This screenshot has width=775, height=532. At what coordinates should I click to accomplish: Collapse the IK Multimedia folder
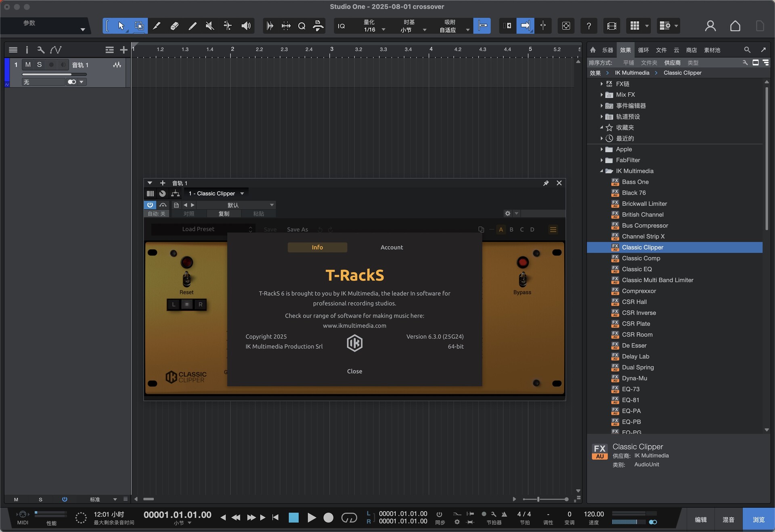point(601,171)
